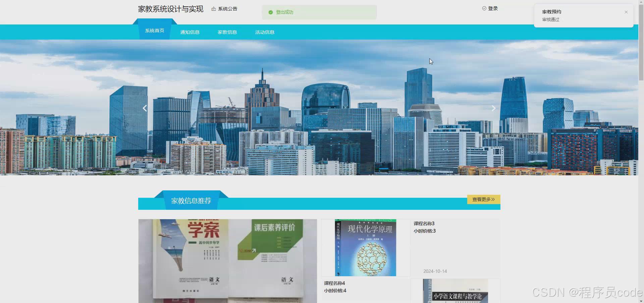Select the 系统首页 menu item
Screen dimensions: 644x303
coord(154,30)
